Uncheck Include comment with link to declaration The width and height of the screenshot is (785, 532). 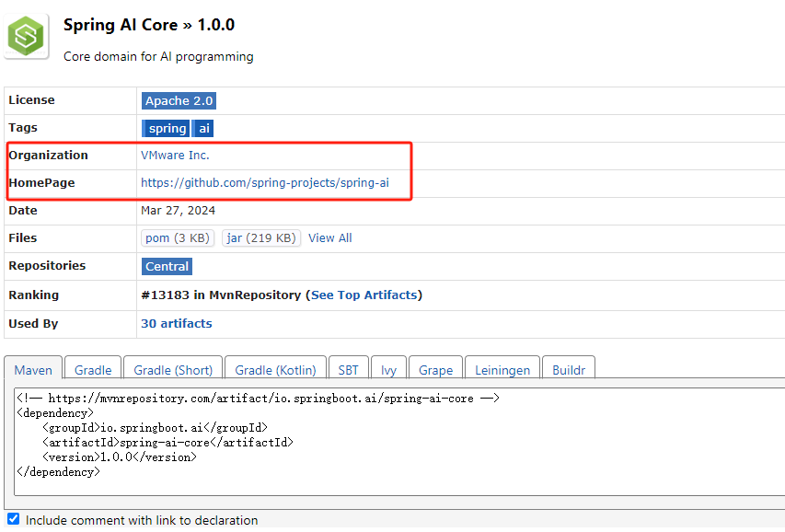[14, 519]
